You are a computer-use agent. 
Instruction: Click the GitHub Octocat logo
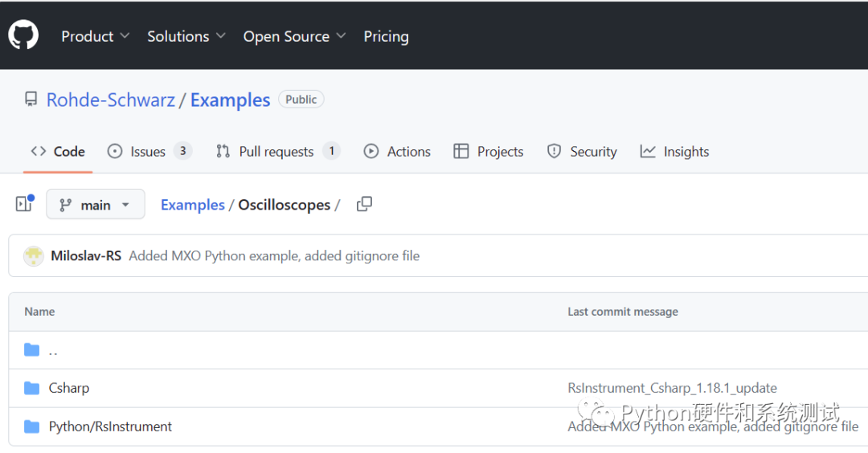23,35
